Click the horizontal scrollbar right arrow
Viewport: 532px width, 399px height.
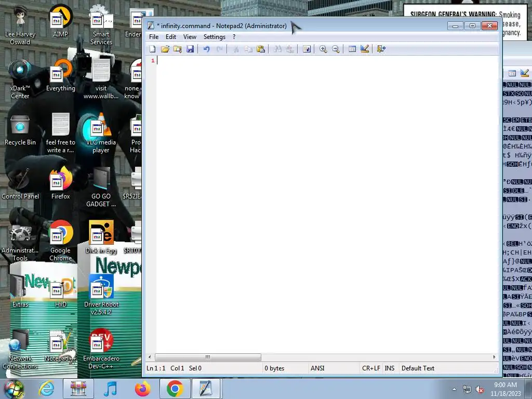[494, 357]
